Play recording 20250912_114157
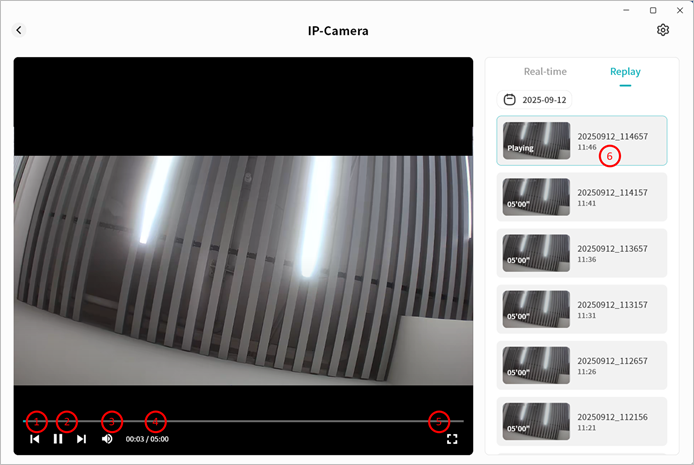Screen dimensions: 694x465 coord(582,197)
